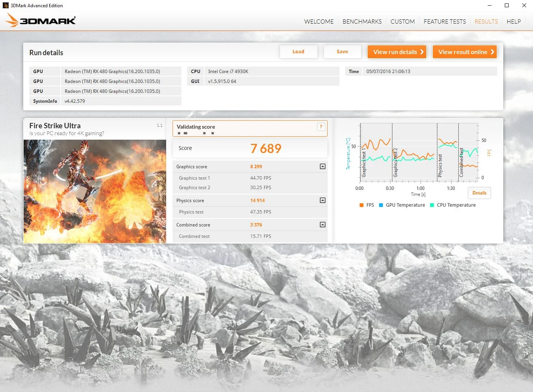Click View result online button
This screenshot has height=392, width=533.
coord(465,52)
